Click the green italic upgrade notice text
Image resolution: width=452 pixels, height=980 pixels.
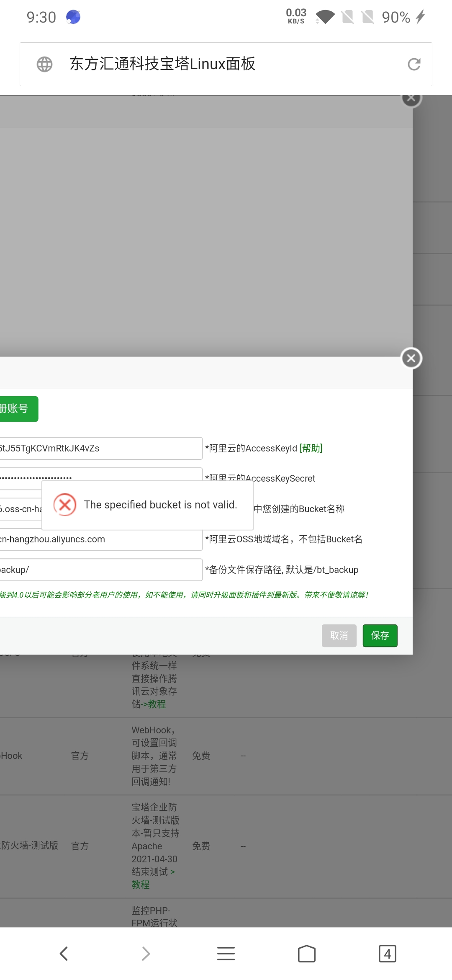[184, 595]
